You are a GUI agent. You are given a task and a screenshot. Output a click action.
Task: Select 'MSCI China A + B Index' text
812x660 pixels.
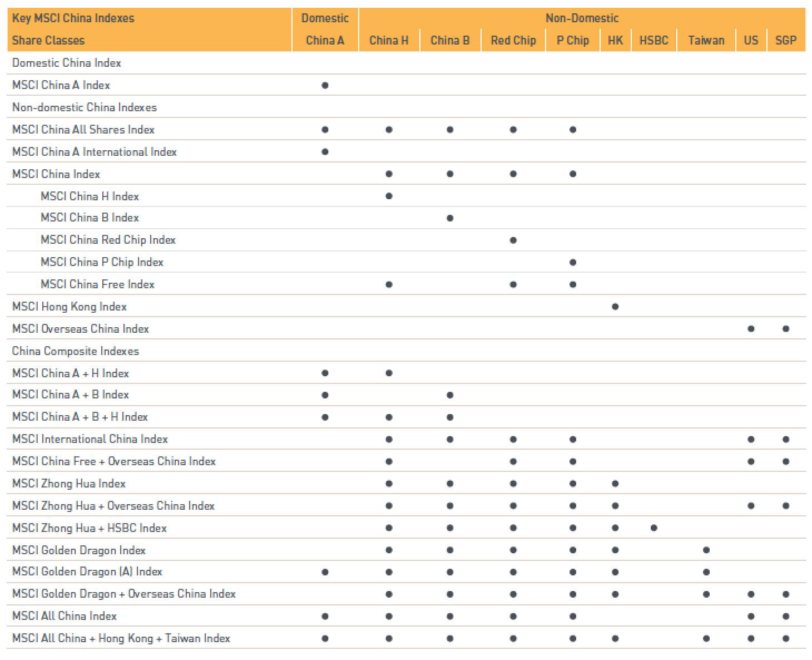pyautogui.click(x=71, y=395)
